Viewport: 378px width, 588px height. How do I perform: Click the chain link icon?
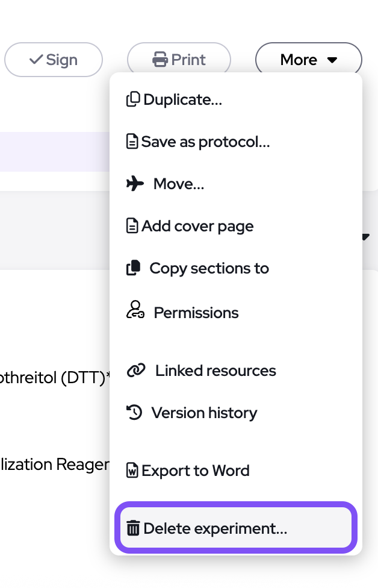click(x=136, y=371)
